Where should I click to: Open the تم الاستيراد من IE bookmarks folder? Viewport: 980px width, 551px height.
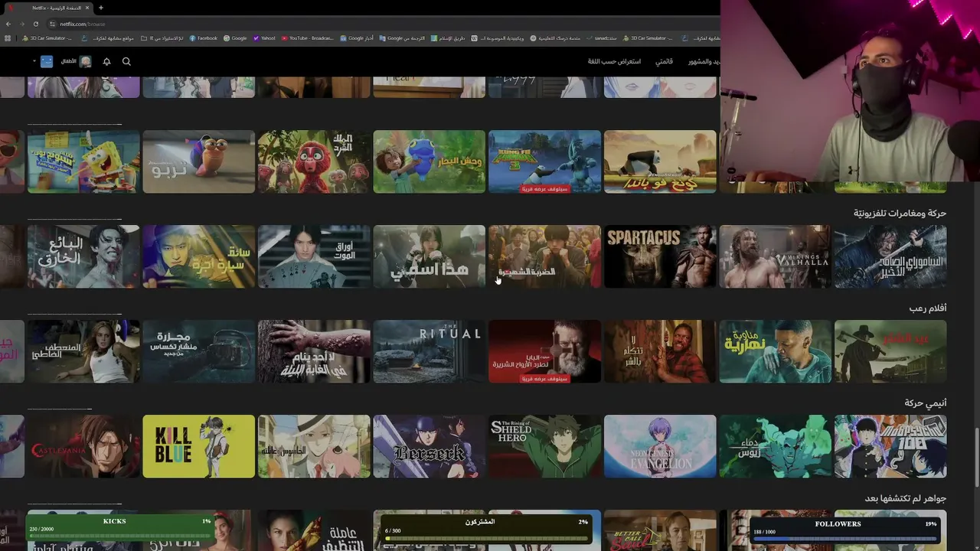point(162,38)
